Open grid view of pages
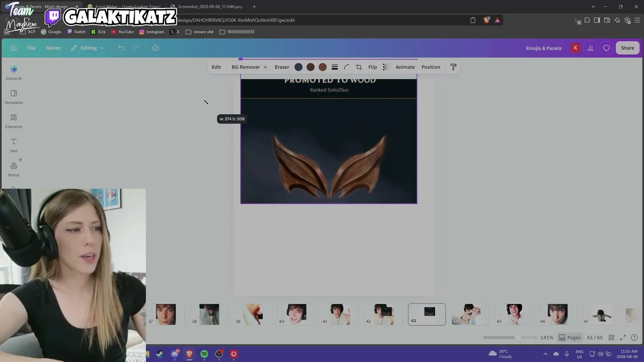 click(x=611, y=337)
